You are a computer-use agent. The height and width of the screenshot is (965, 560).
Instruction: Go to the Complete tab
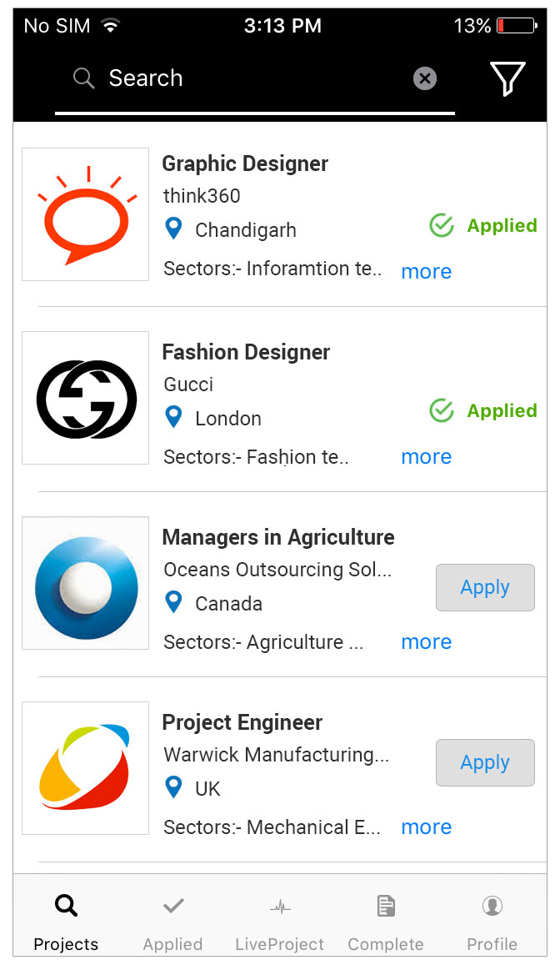386,922
